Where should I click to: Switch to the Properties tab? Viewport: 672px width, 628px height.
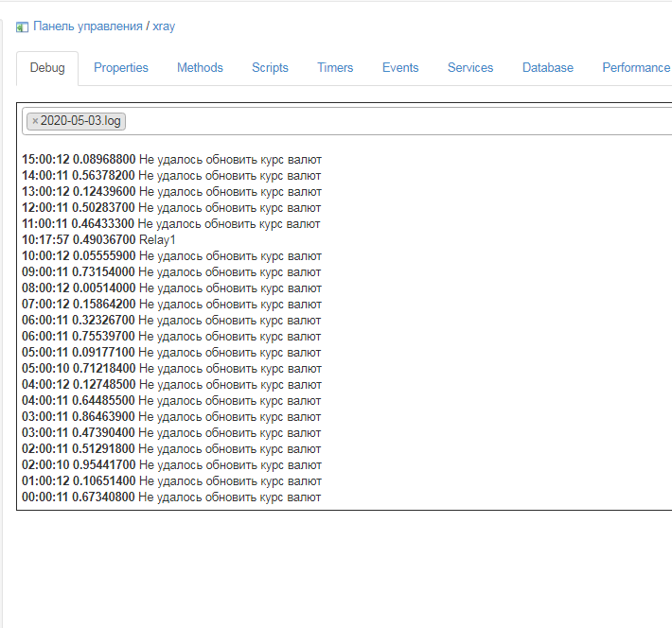[121, 68]
